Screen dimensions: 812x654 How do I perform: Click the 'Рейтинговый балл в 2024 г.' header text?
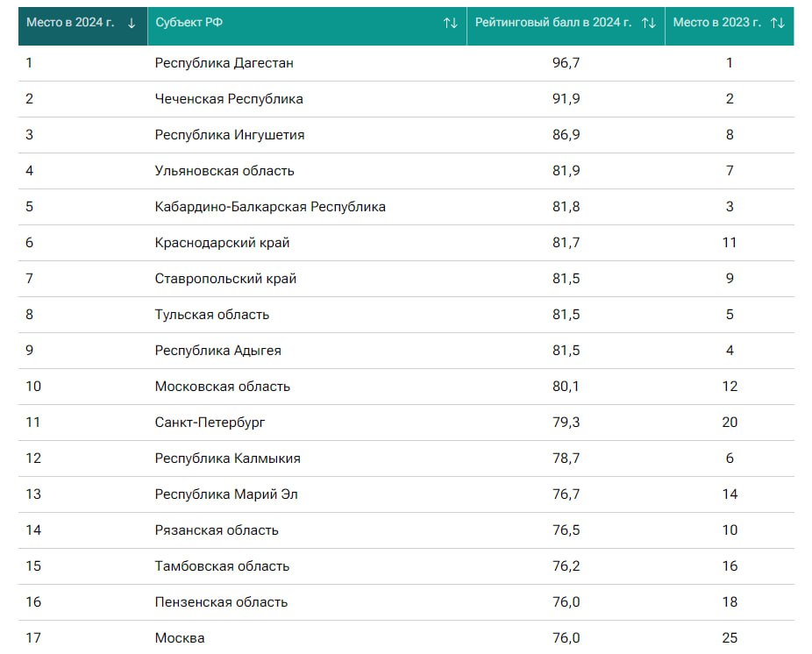(x=553, y=23)
